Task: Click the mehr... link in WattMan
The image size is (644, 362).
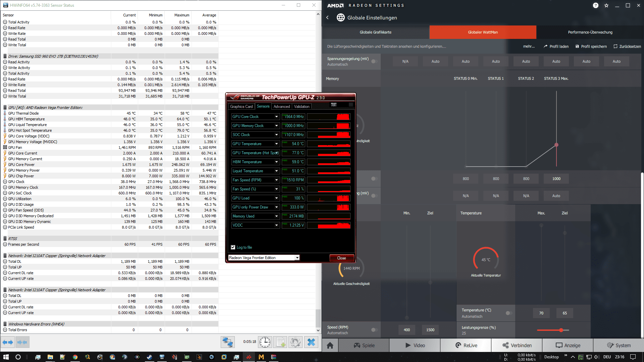Action: pos(529,47)
